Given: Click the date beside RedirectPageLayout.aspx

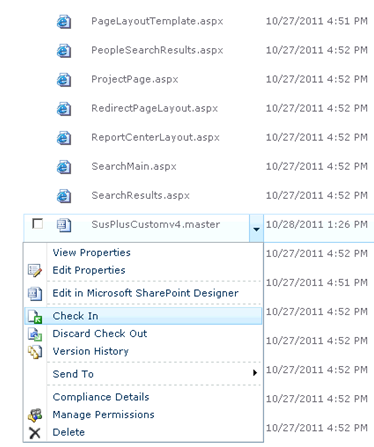Looking at the screenshot, I should pyautogui.click(x=317, y=108).
